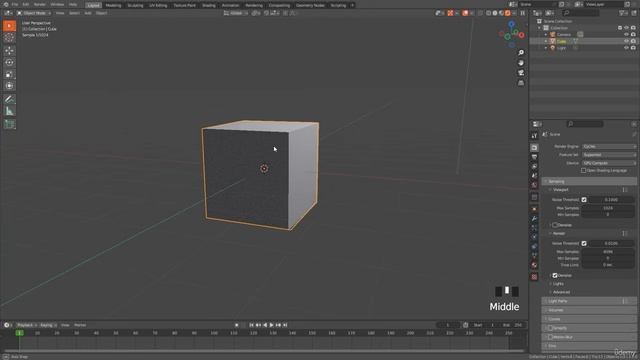Select the Select Box tool

point(9,26)
